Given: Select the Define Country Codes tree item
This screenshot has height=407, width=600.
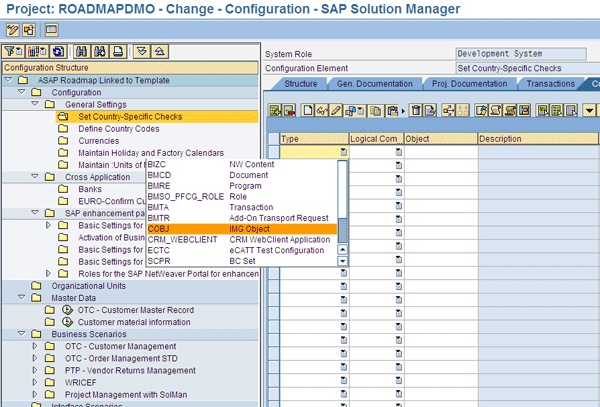Looking at the screenshot, I should 119,129.
